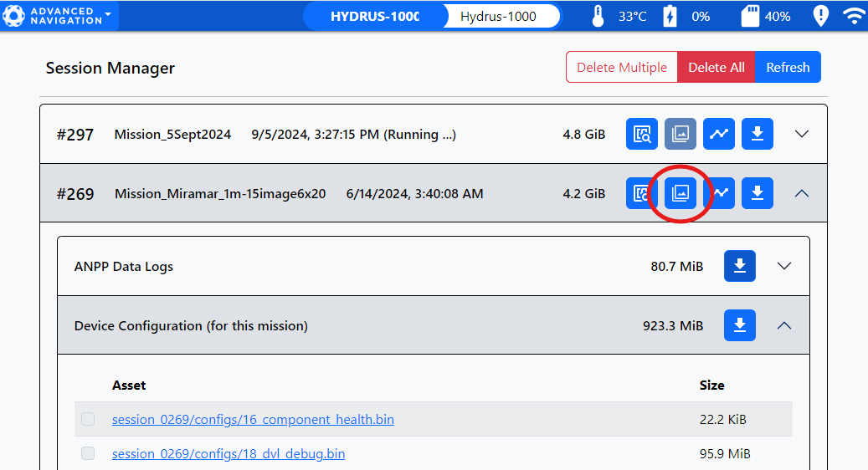The width and height of the screenshot is (868, 470).
Task: Expand session #297 row
Action: click(x=802, y=134)
